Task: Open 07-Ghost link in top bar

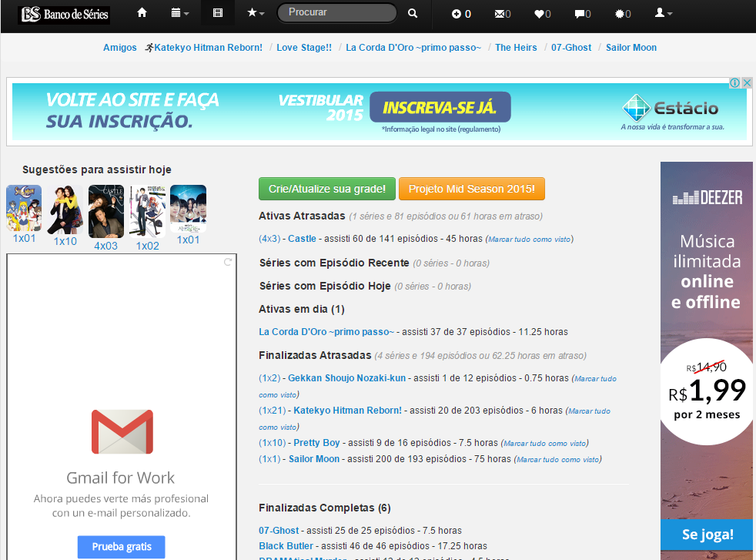Action: tap(571, 47)
